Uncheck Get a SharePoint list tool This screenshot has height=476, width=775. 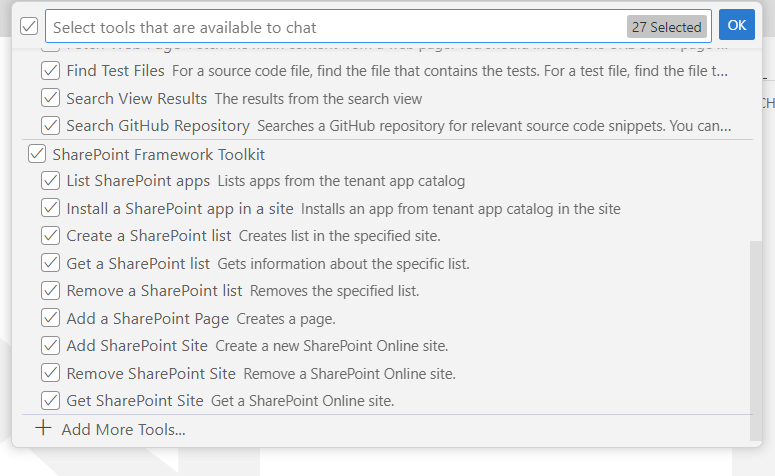tap(50, 263)
